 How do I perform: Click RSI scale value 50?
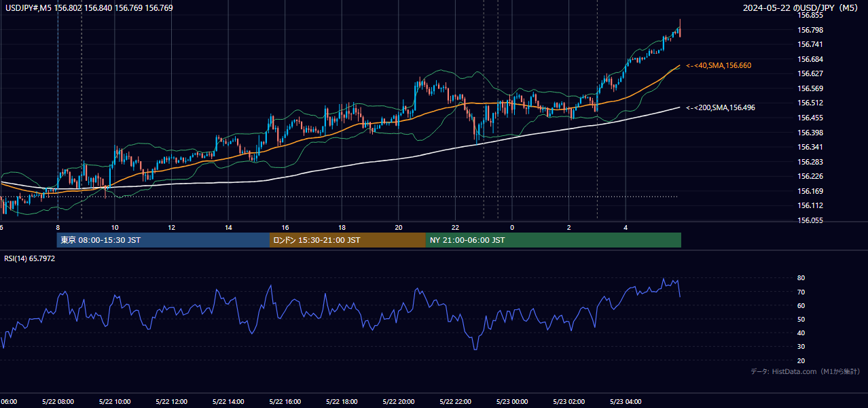[x=801, y=319]
